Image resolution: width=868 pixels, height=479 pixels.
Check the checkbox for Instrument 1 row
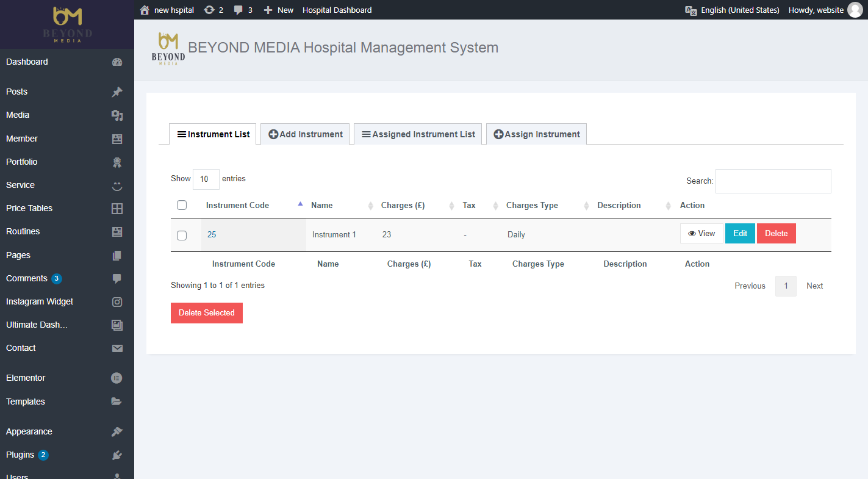182,235
